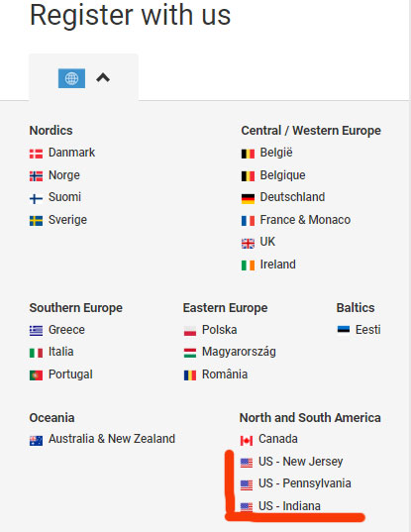Choose US - New Jersey

point(300,462)
